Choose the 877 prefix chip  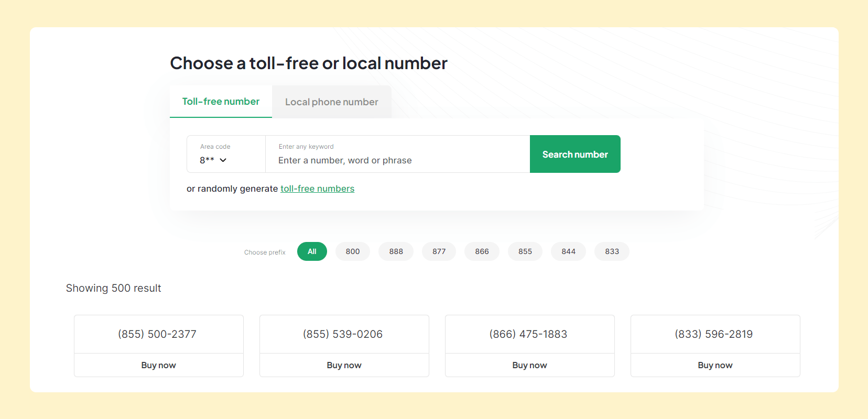click(x=439, y=251)
